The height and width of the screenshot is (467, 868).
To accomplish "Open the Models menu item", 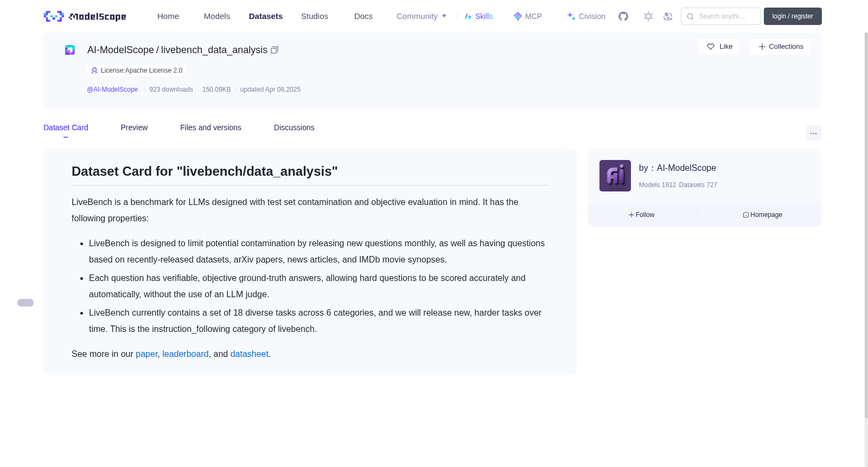I will pos(217,16).
